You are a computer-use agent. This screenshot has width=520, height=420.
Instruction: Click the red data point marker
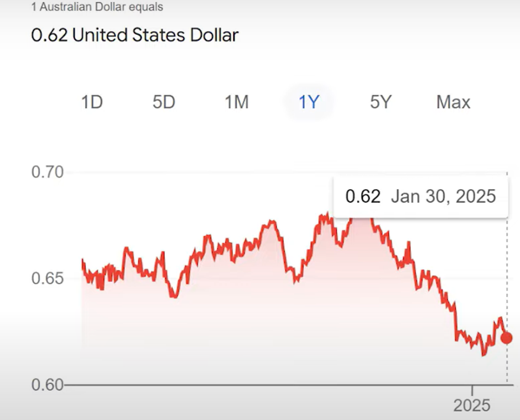[x=506, y=338]
